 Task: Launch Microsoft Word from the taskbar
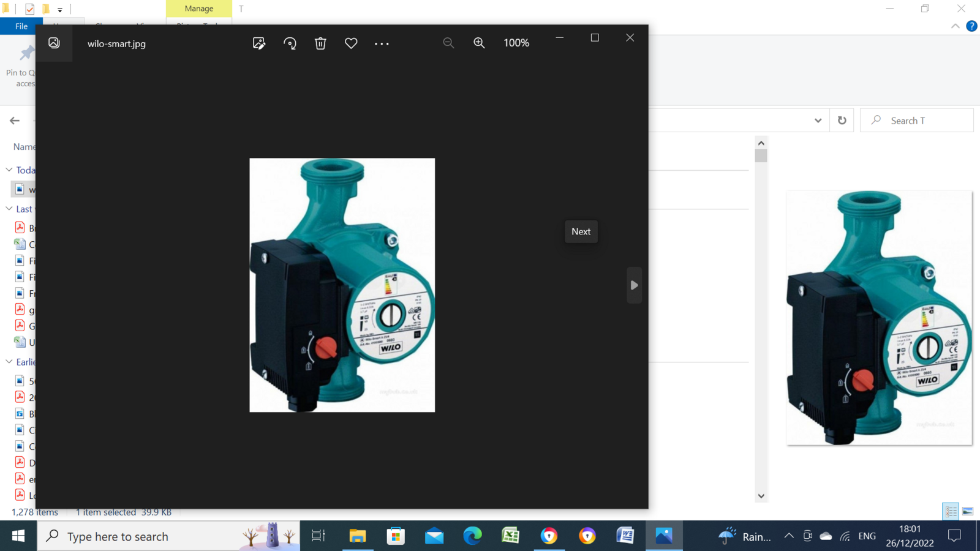(626, 536)
